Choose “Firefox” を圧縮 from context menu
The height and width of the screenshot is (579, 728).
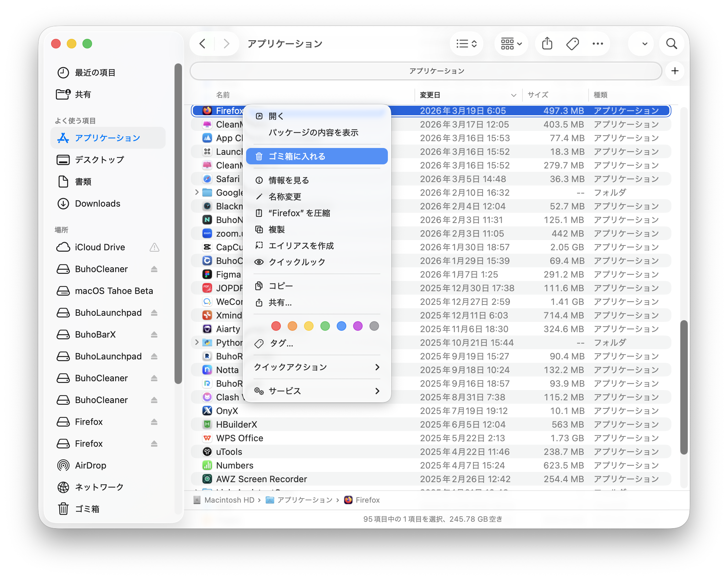point(317,213)
